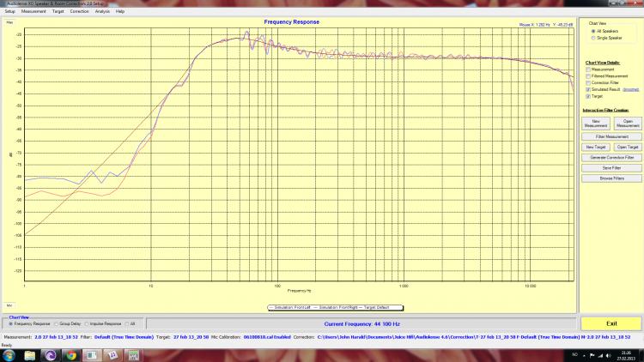Open File Explorer from the taskbar
Viewport: 644px width, 362px height.
(x=29, y=355)
